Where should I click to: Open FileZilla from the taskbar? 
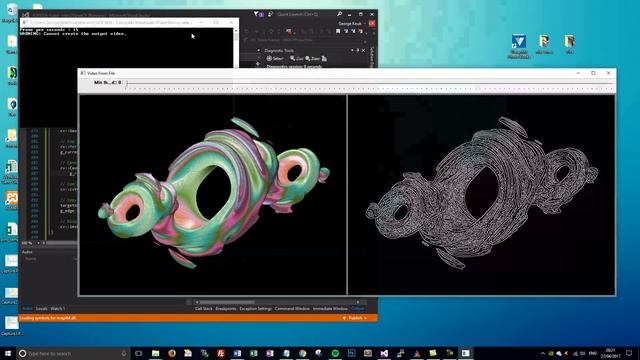[221, 353]
